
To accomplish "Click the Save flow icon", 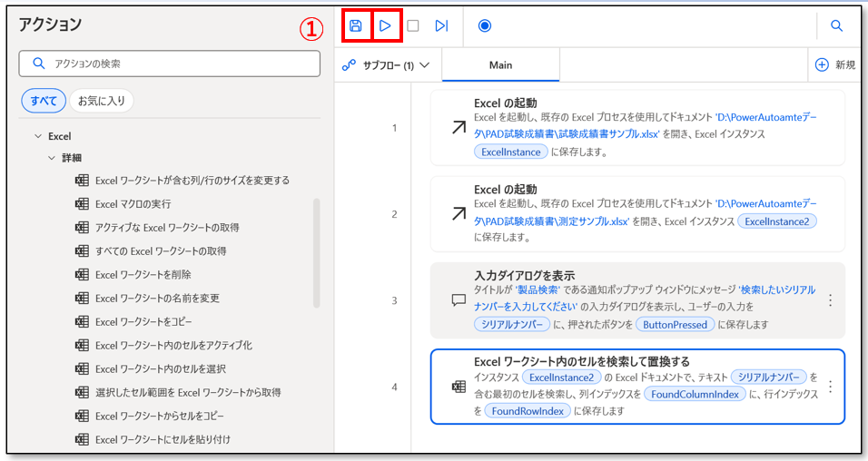I will pyautogui.click(x=356, y=26).
